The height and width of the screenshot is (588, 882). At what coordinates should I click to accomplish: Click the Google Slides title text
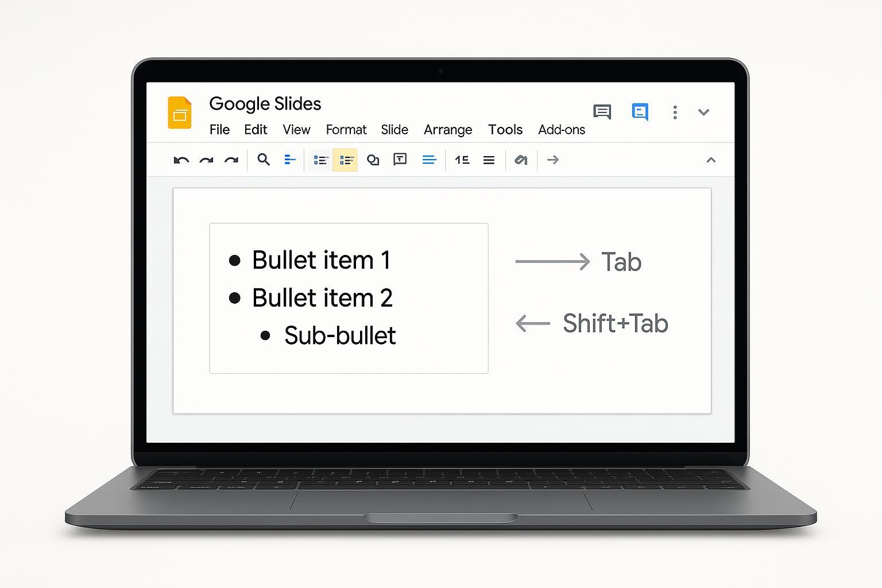(265, 104)
